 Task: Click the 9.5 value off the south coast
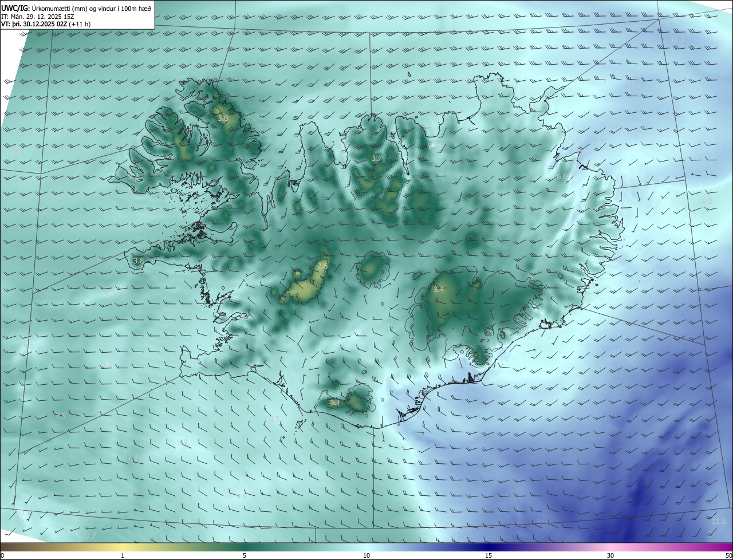click(x=275, y=419)
